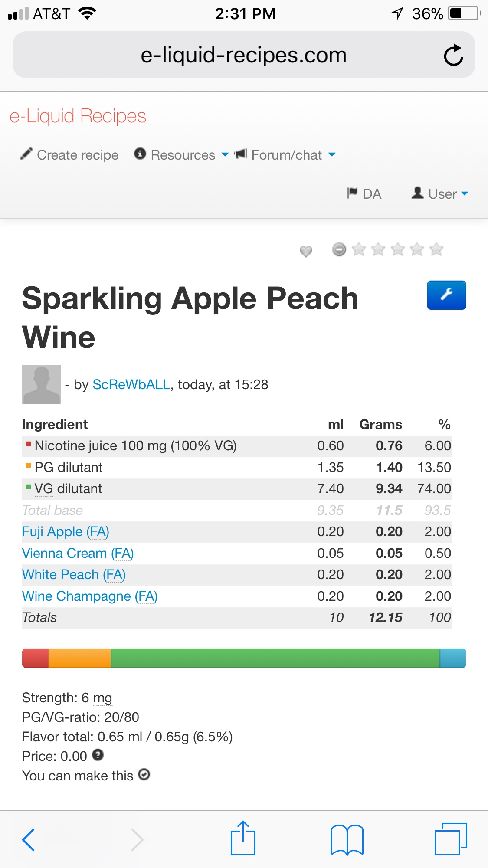Select the Create recipe menu item

click(69, 155)
